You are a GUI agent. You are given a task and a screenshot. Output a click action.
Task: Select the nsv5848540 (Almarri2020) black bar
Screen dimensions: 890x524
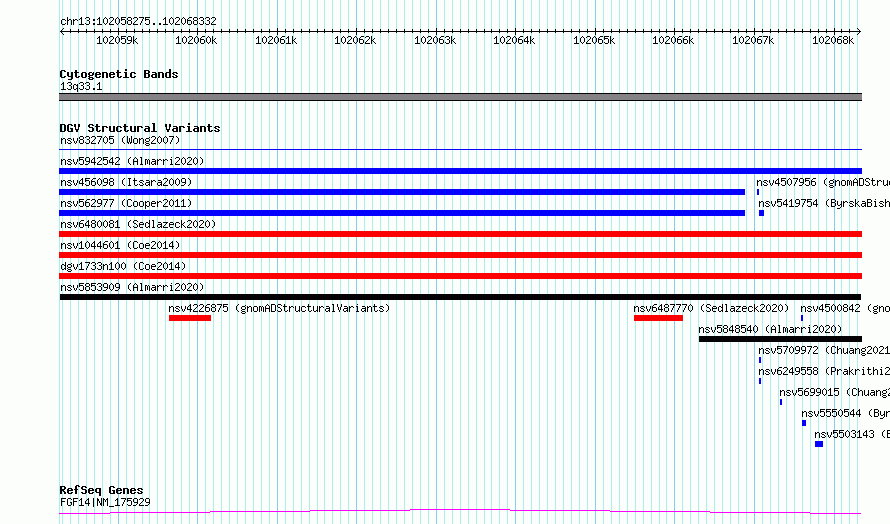pos(780,339)
